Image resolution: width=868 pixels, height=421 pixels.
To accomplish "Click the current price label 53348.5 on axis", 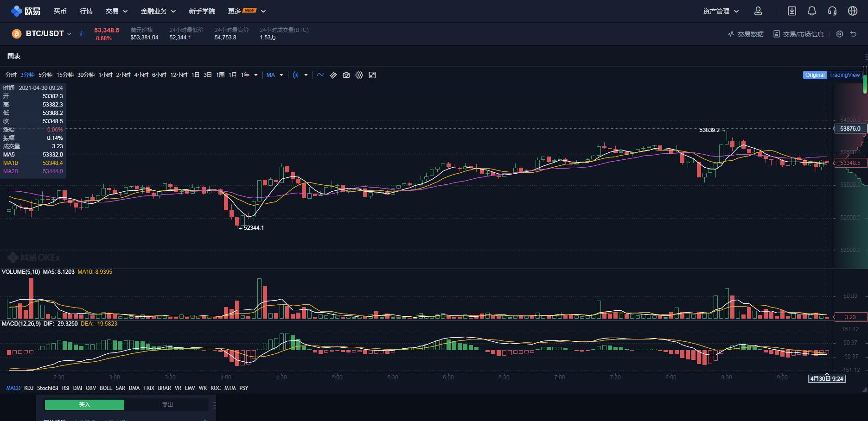I will 850,163.
